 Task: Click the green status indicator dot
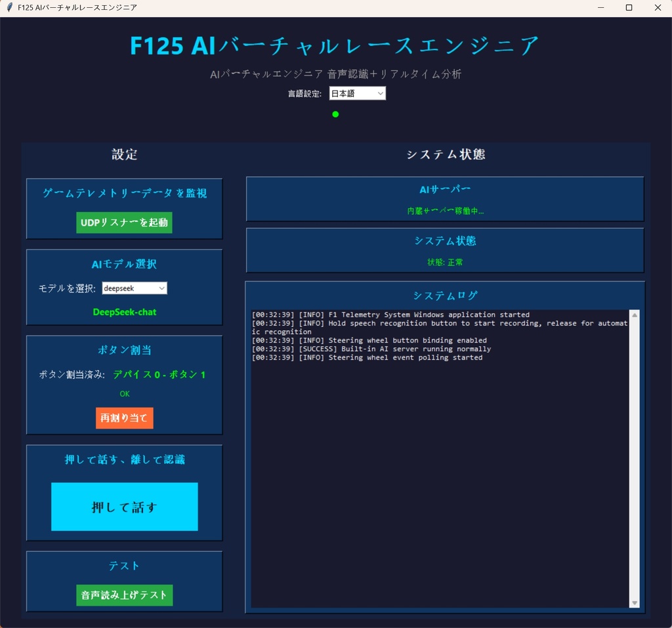pyautogui.click(x=335, y=114)
